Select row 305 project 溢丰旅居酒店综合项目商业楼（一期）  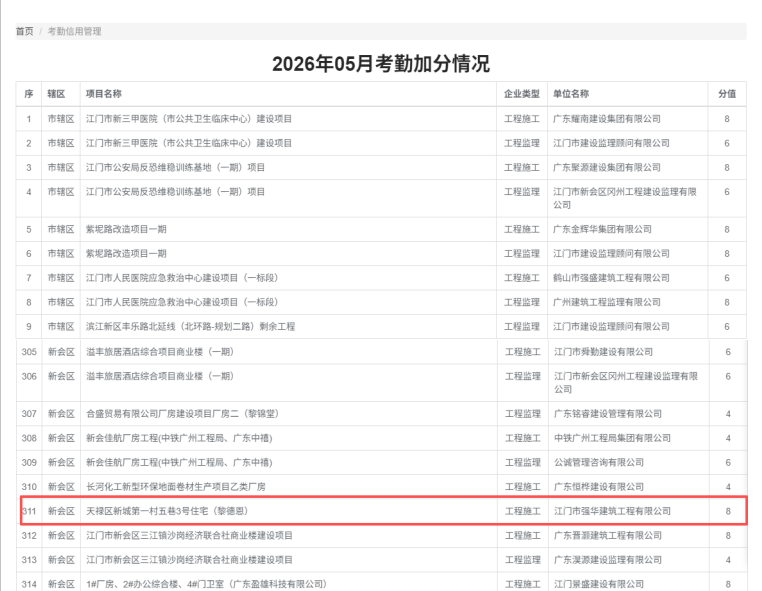point(160,351)
